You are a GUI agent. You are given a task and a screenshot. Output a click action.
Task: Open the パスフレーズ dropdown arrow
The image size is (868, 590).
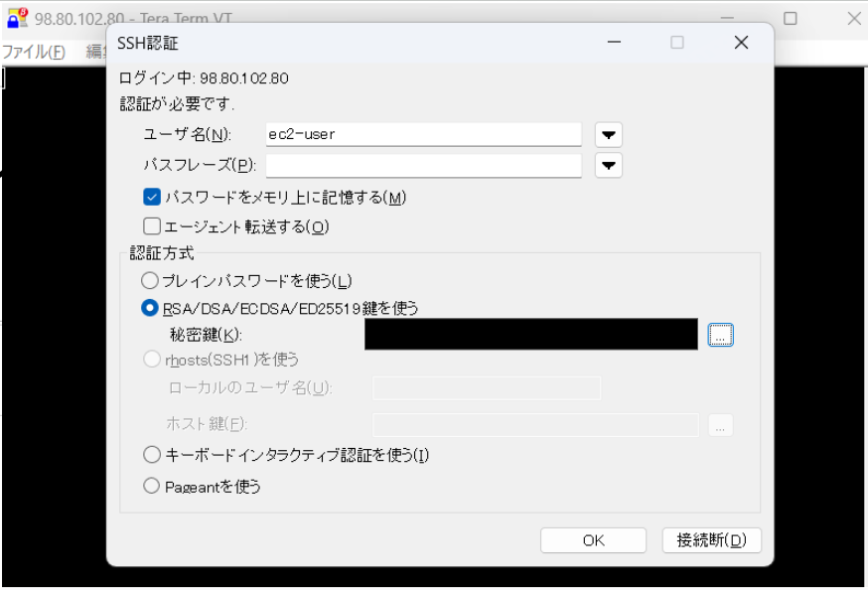[x=609, y=166]
